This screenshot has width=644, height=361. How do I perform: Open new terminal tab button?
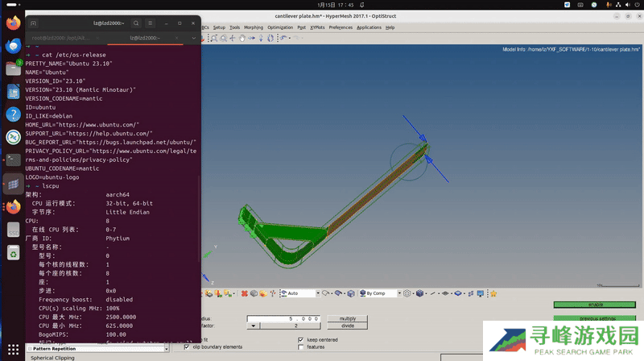point(33,23)
